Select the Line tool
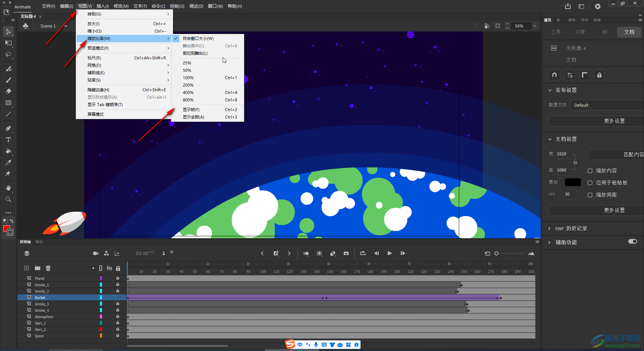 pos(8,114)
